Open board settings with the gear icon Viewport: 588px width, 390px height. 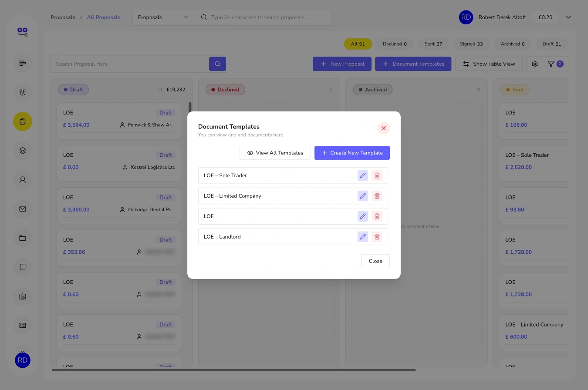tap(534, 64)
